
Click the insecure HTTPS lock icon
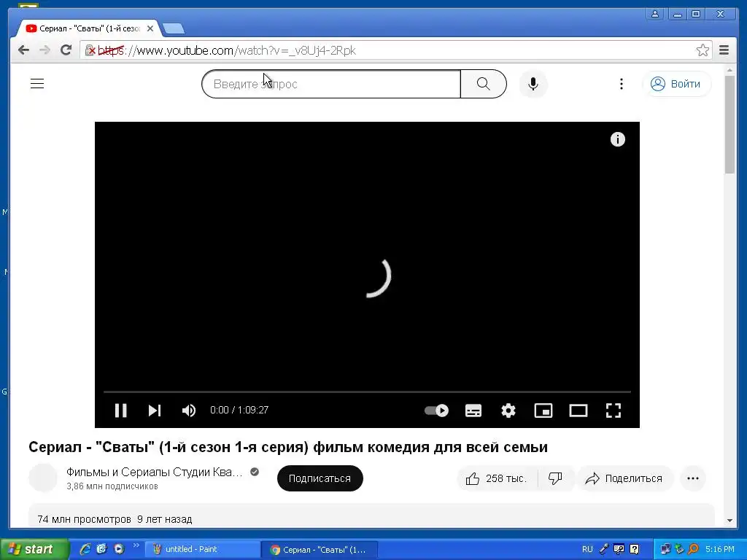click(x=90, y=50)
